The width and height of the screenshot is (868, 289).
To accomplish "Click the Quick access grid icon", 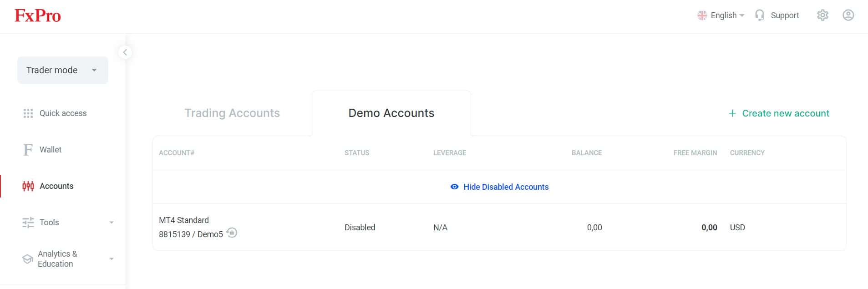I will (28, 113).
